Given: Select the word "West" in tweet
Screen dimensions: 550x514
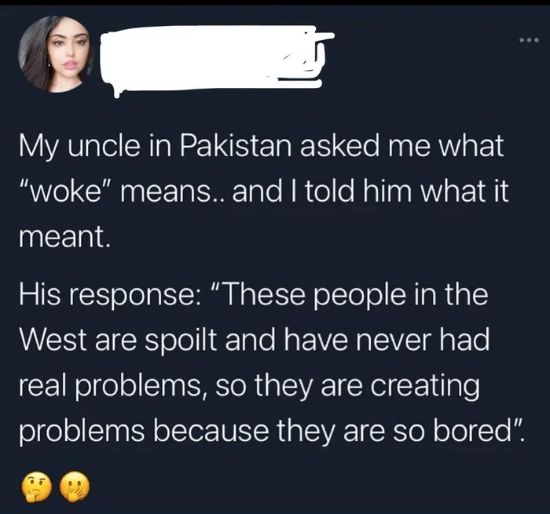Looking at the screenshot, I should [x=53, y=340].
